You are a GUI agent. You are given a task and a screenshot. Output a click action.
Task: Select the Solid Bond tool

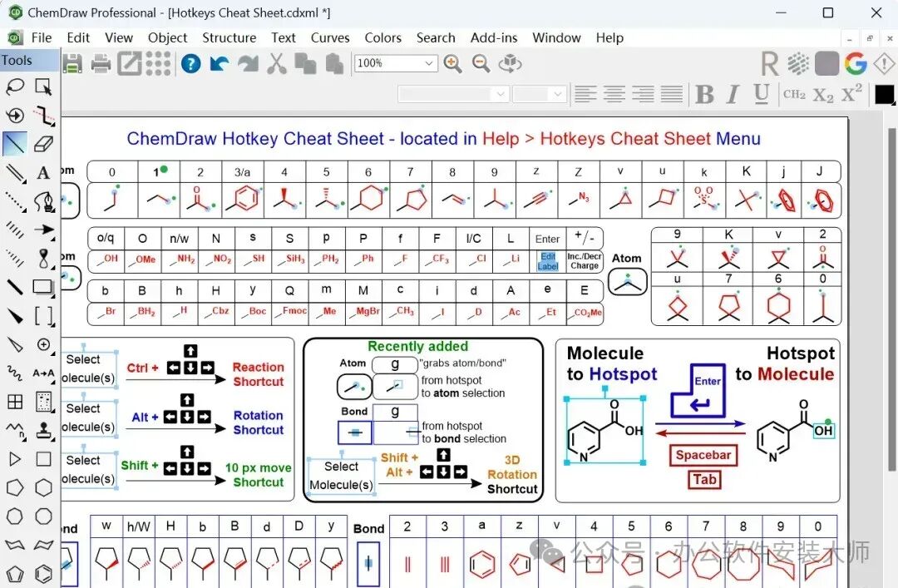(x=15, y=144)
